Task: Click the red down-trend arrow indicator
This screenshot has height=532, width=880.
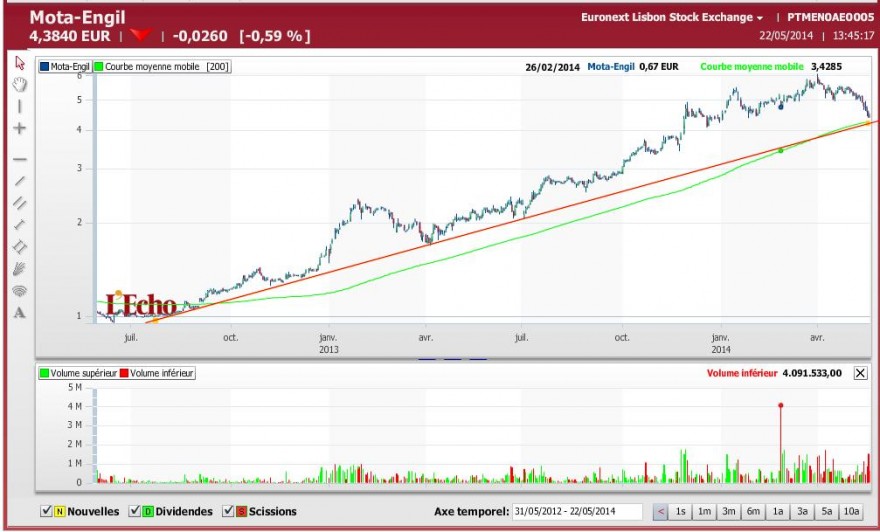Action: (x=141, y=35)
